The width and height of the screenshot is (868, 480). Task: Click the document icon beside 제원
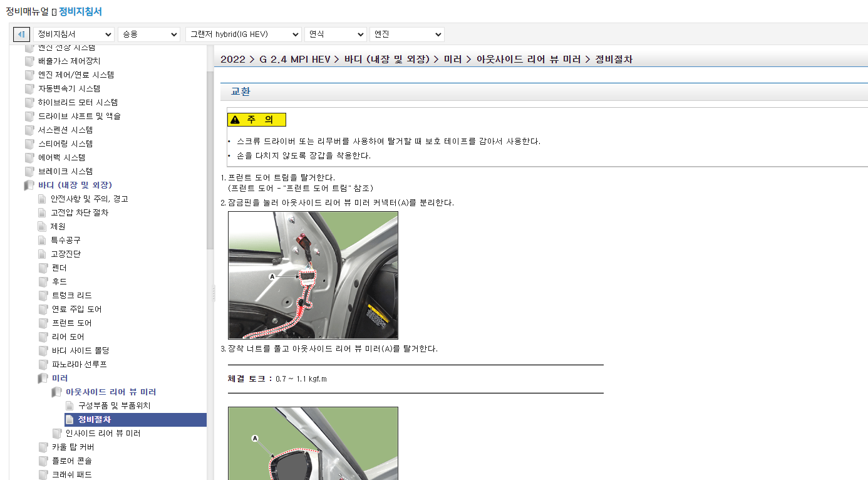(43, 226)
